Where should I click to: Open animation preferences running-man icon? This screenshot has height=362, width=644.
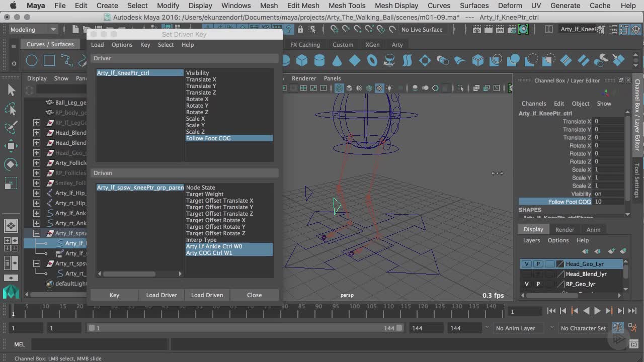point(633,328)
